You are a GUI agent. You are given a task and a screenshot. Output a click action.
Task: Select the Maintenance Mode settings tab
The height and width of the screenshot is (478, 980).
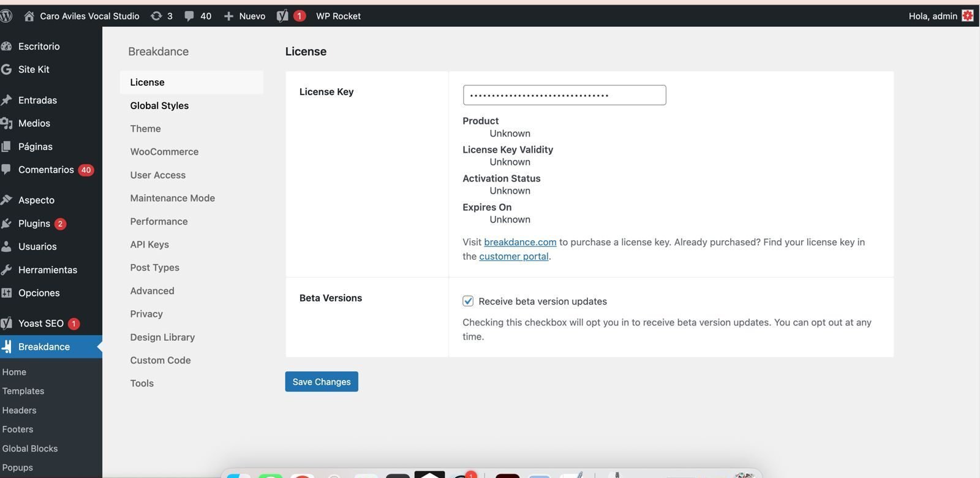tap(172, 198)
